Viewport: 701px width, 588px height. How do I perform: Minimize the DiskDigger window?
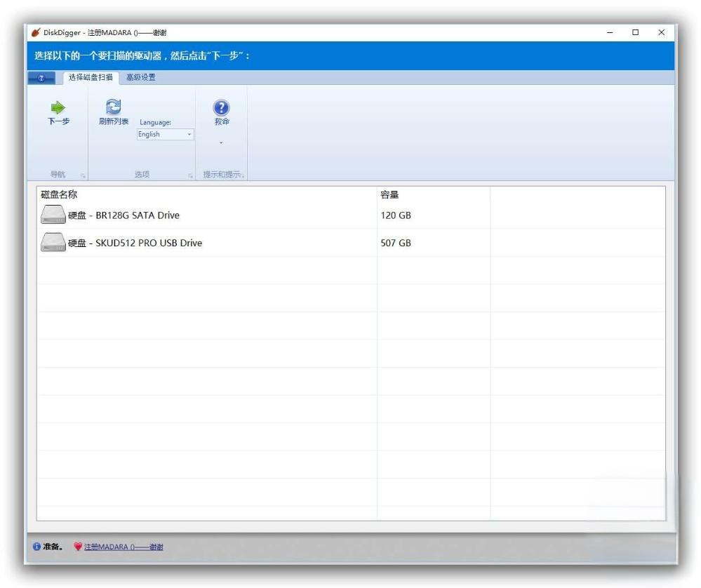[610, 32]
